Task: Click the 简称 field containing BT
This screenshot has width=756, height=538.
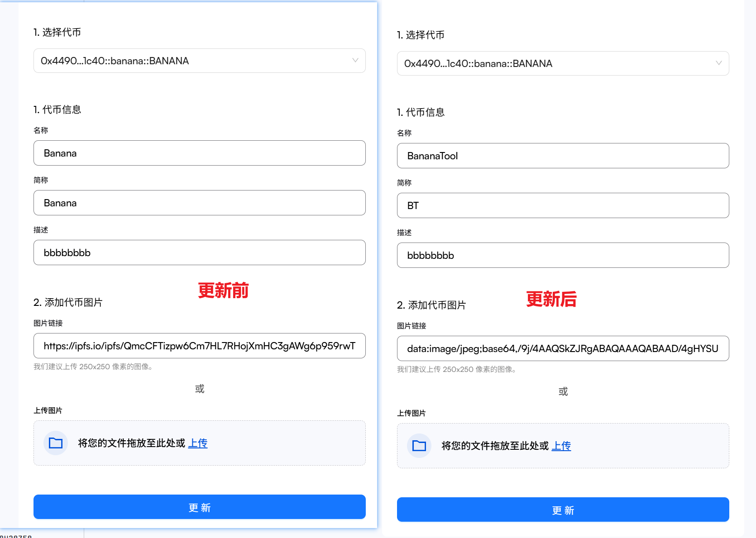Action: [x=563, y=205]
